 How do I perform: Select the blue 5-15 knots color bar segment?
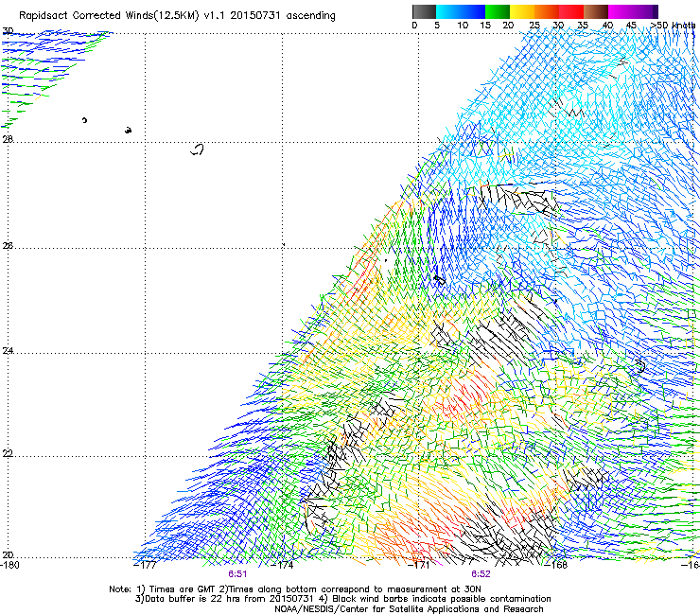461,11
